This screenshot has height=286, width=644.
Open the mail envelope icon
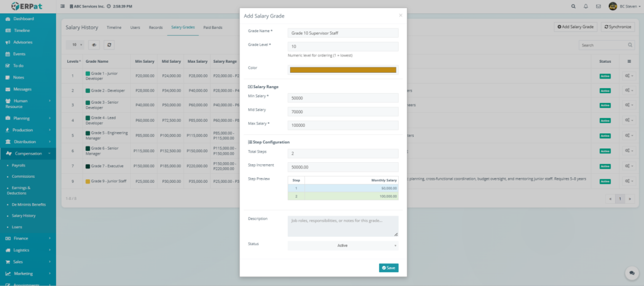[x=598, y=6]
